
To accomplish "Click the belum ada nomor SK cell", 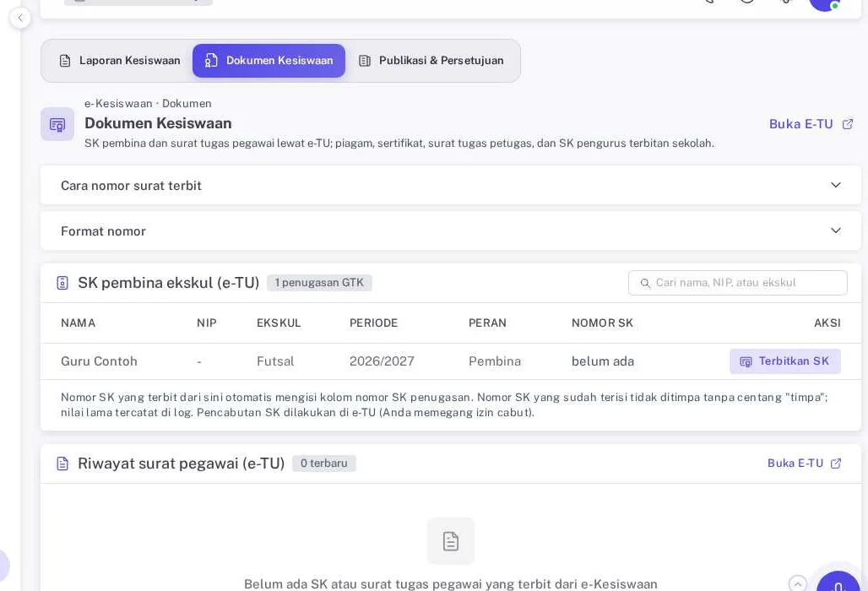I will point(603,361).
